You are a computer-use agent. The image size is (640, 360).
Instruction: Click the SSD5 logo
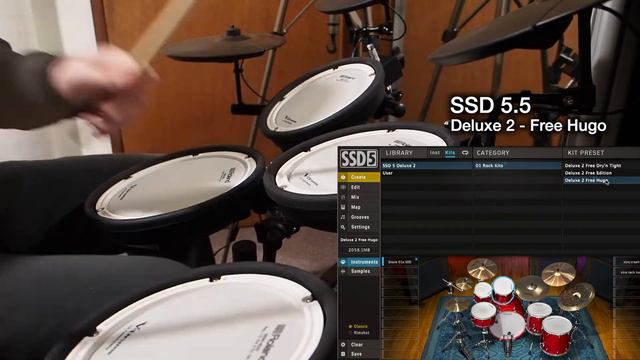coord(358,158)
